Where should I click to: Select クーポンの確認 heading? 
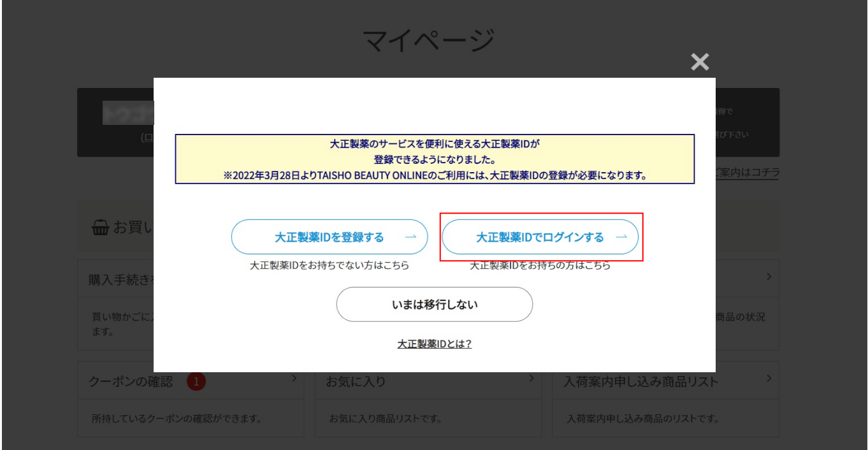tap(131, 382)
